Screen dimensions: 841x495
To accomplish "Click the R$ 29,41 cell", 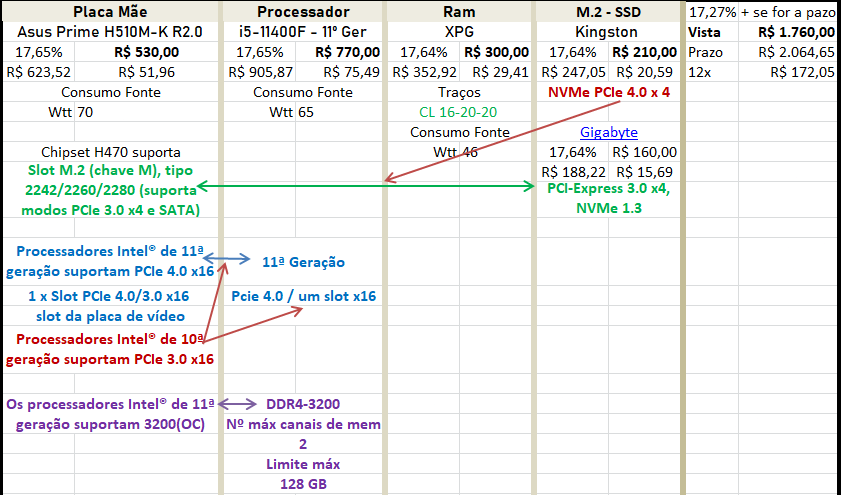I will tap(496, 72).
